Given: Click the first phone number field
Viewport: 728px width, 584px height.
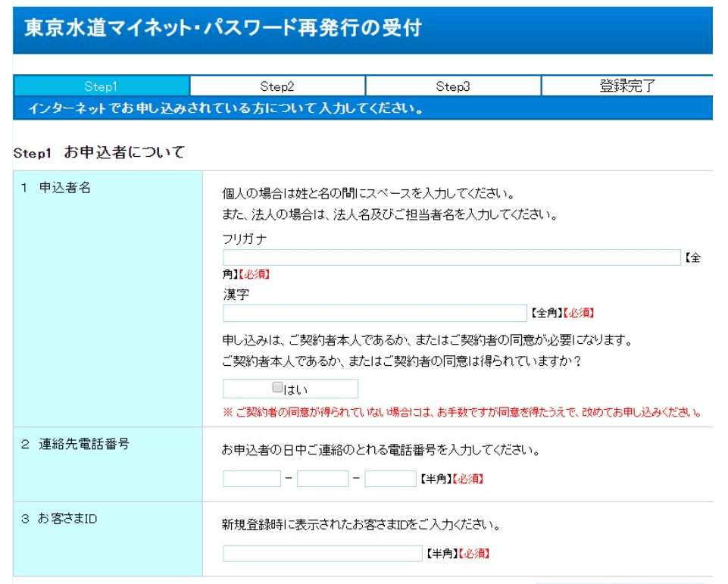Looking at the screenshot, I should tap(252, 479).
